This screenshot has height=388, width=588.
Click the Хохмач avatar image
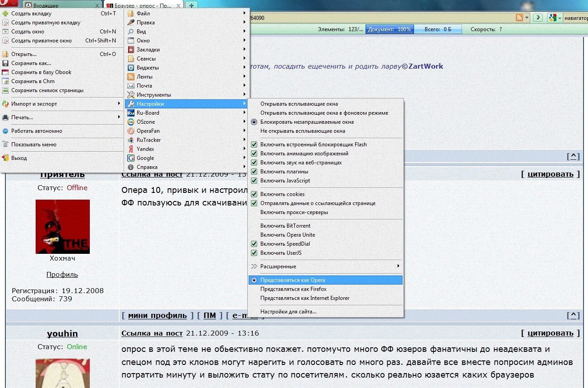tap(62, 227)
